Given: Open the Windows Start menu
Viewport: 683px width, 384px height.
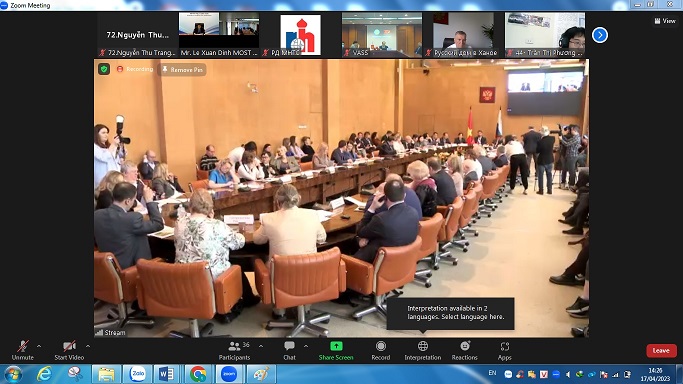Looking at the screenshot, I should pos(13,374).
